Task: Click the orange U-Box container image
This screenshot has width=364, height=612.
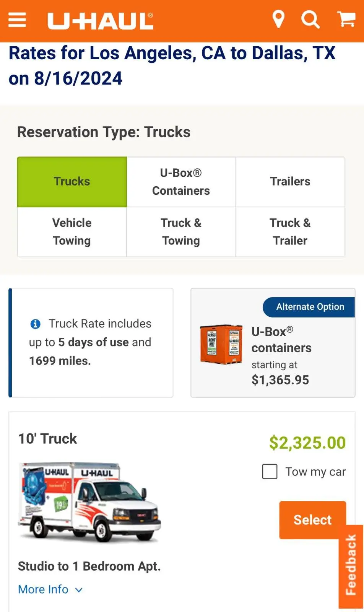Action: 221,344
